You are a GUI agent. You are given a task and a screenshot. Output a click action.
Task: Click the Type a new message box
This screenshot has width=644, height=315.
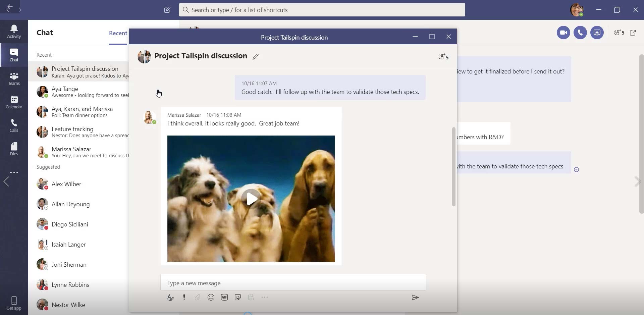click(x=293, y=282)
